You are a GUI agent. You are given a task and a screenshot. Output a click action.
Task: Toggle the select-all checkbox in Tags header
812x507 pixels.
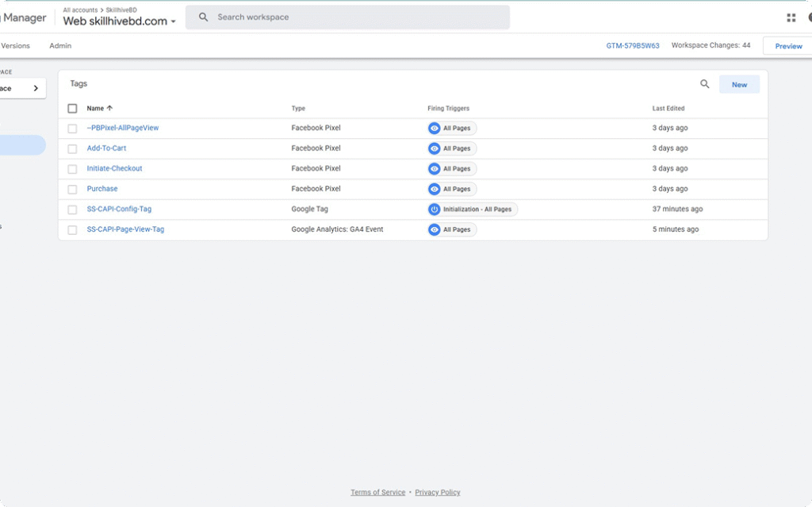pos(72,109)
